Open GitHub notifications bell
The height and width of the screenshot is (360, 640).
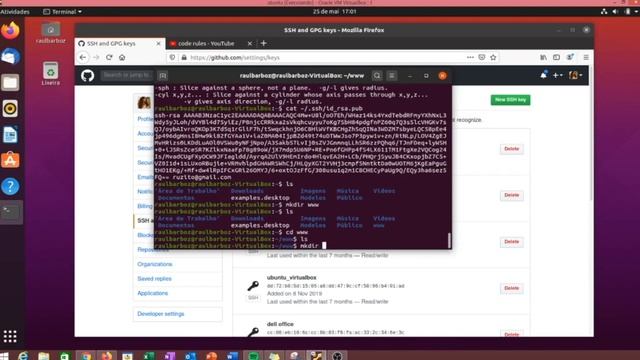(x=543, y=75)
